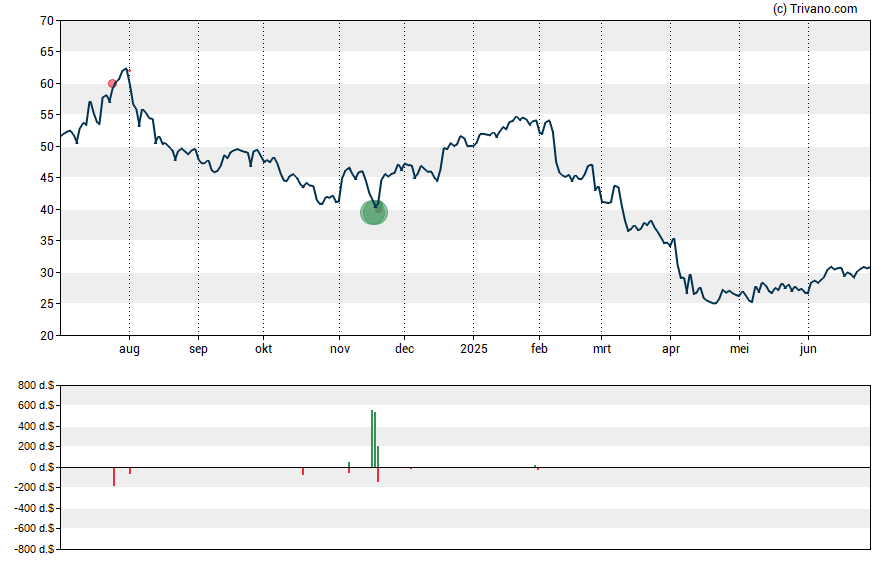
Task: Click the large green buy marker circle
Action: 374,213
